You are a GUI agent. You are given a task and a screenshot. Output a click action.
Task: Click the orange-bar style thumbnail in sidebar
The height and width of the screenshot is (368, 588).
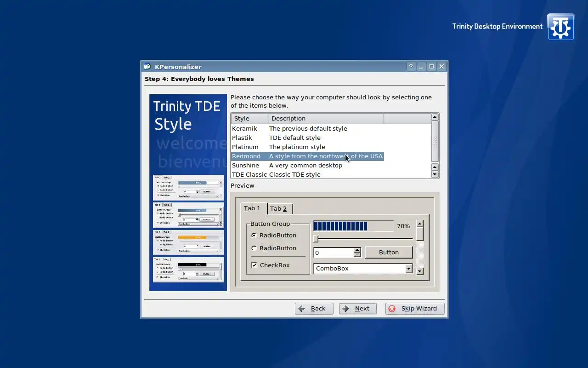point(188,242)
